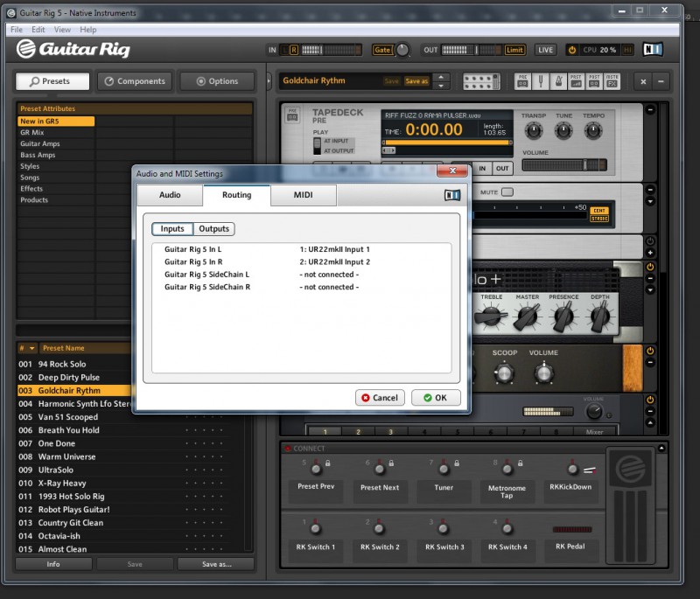
Task: Select New in GR5 attribute
Action: point(56,122)
